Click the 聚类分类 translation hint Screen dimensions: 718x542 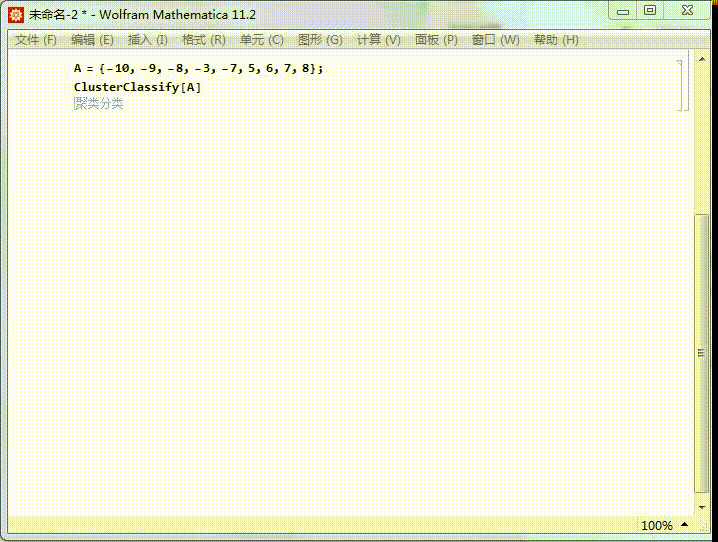(x=99, y=103)
